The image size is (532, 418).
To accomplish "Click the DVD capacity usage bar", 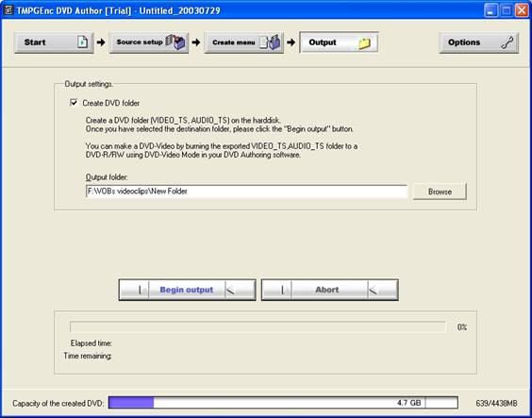I will [283, 403].
